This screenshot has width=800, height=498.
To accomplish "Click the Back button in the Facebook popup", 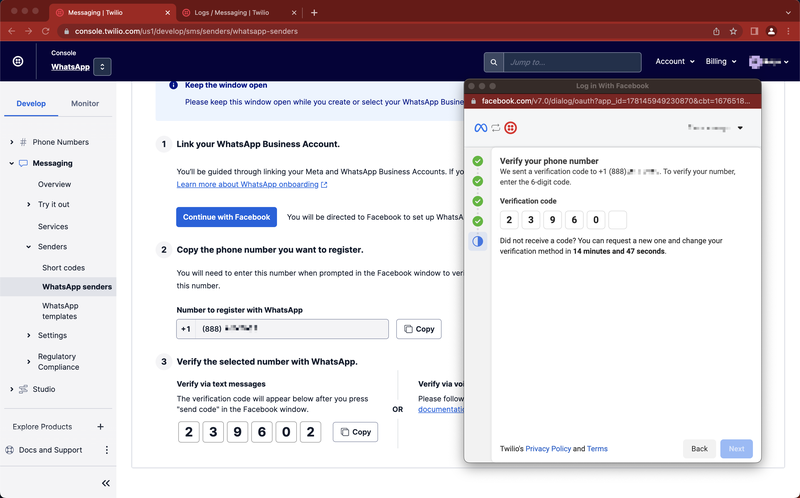I will [699, 449].
